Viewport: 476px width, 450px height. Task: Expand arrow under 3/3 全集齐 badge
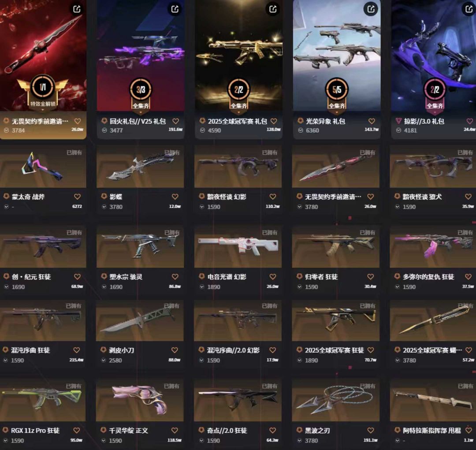[x=141, y=113]
